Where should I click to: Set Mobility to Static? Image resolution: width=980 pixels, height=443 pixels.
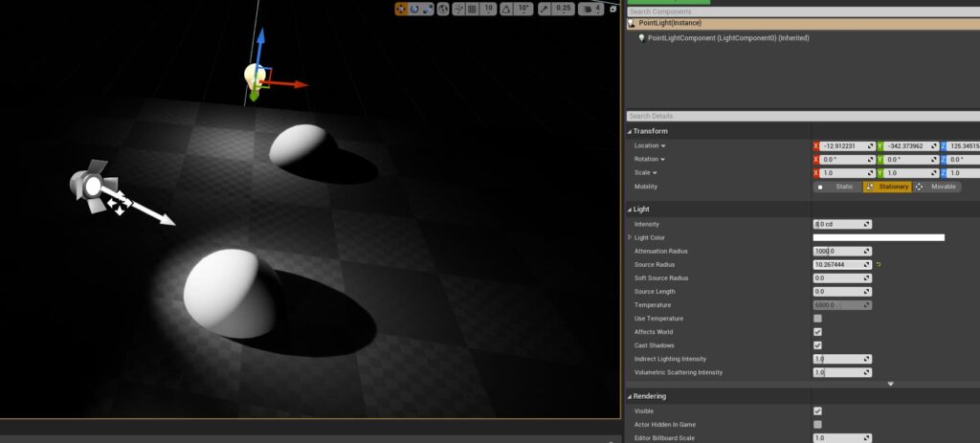837,187
